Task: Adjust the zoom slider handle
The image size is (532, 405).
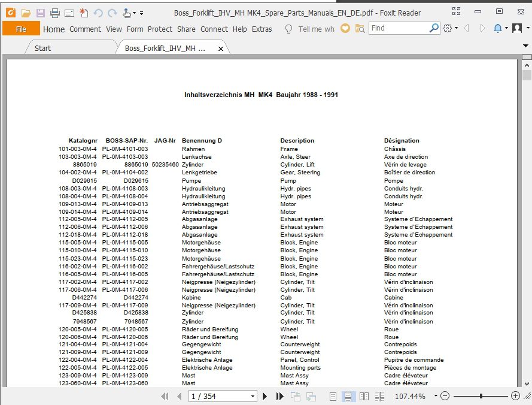Action: [x=481, y=396]
